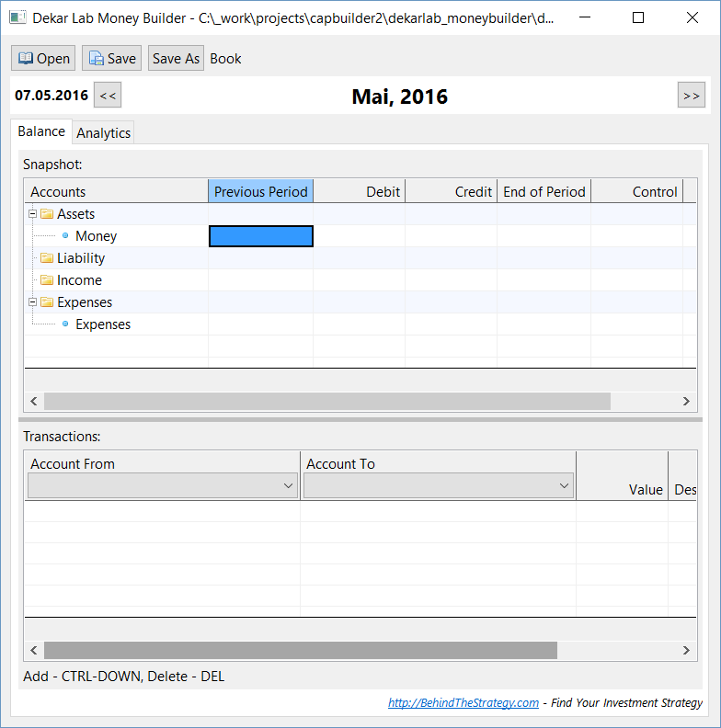This screenshot has height=728, width=721.
Task: Switch to the Analytics tab
Action: click(103, 132)
